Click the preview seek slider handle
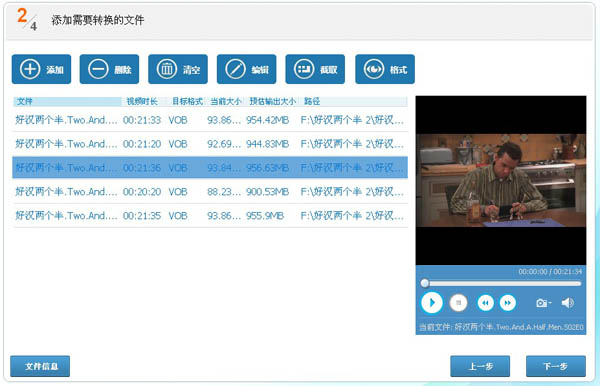This screenshot has width=600, height=386. (425, 283)
